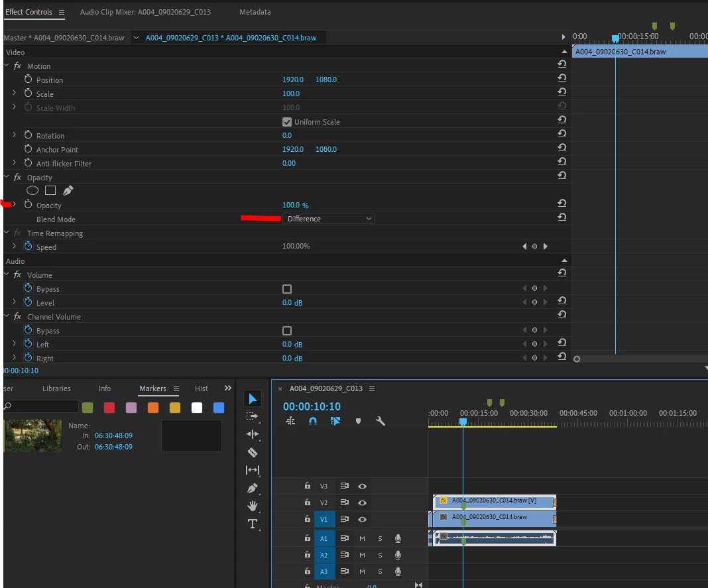Image resolution: width=708 pixels, height=588 pixels.
Task: Edit Opacity value 100.0 %
Action: pyautogui.click(x=295, y=205)
